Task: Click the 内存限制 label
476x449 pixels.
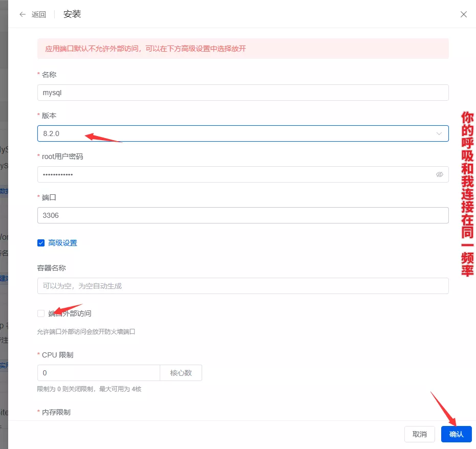Action: (x=56, y=412)
